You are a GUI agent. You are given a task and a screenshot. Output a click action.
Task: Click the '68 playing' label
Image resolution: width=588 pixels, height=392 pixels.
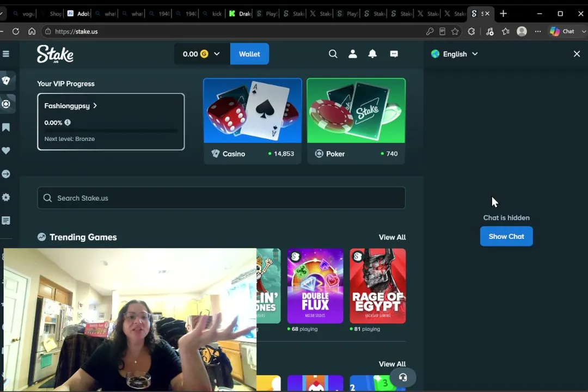pos(304,329)
